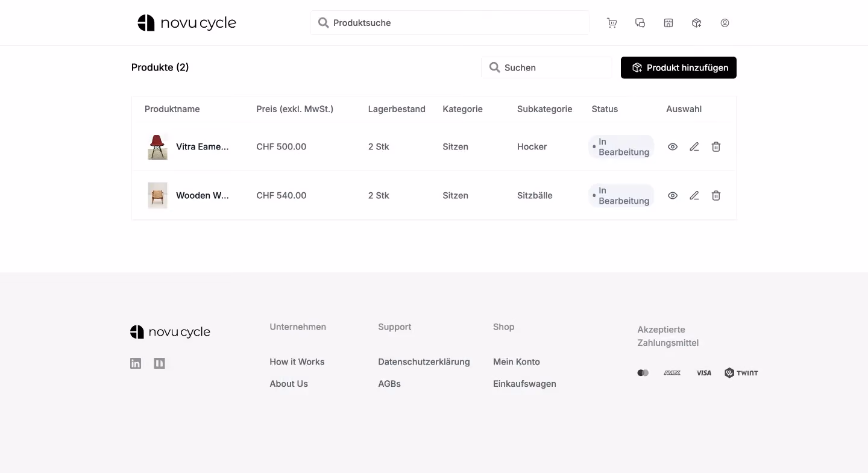
Task: Open Einkaufswagen footer link
Action: pos(524,384)
